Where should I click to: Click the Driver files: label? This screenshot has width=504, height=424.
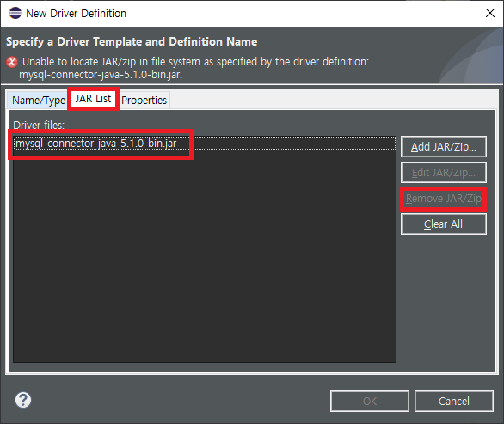[39, 125]
